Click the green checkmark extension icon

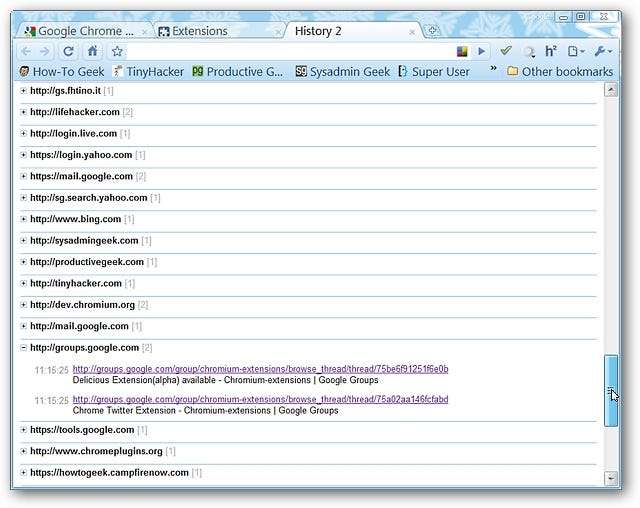tap(506, 51)
